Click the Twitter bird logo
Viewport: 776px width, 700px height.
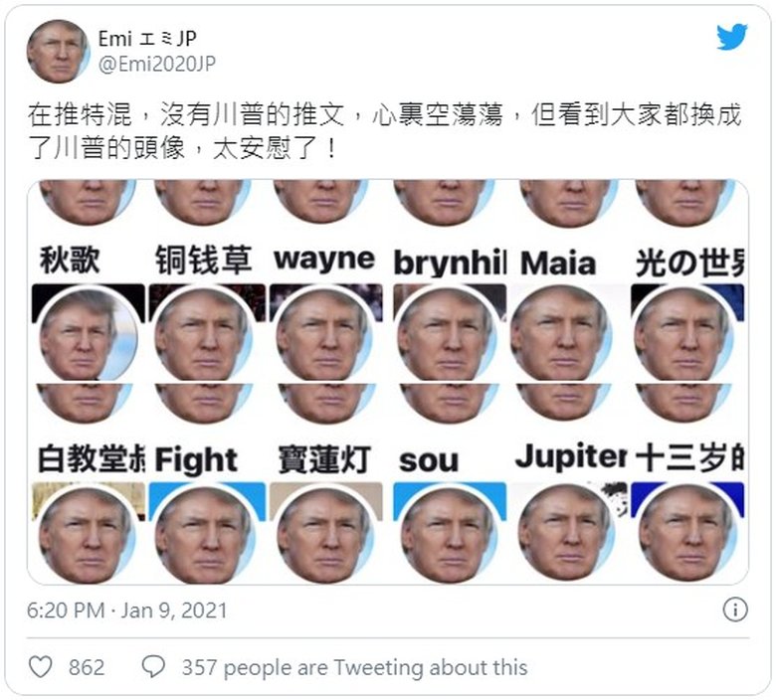tap(732, 37)
